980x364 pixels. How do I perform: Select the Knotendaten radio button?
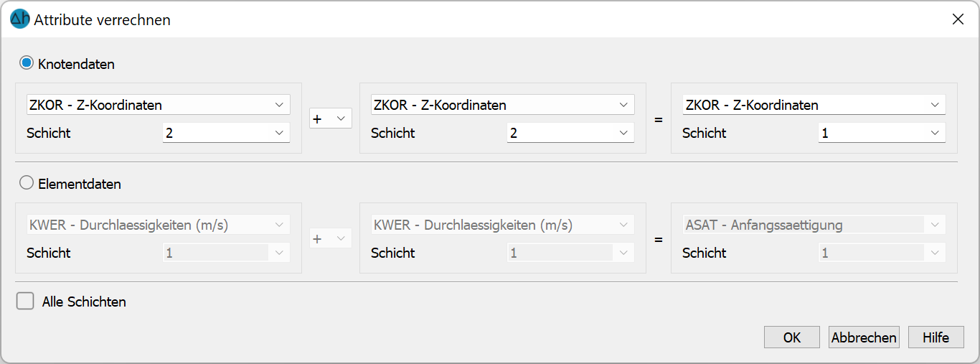27,63
